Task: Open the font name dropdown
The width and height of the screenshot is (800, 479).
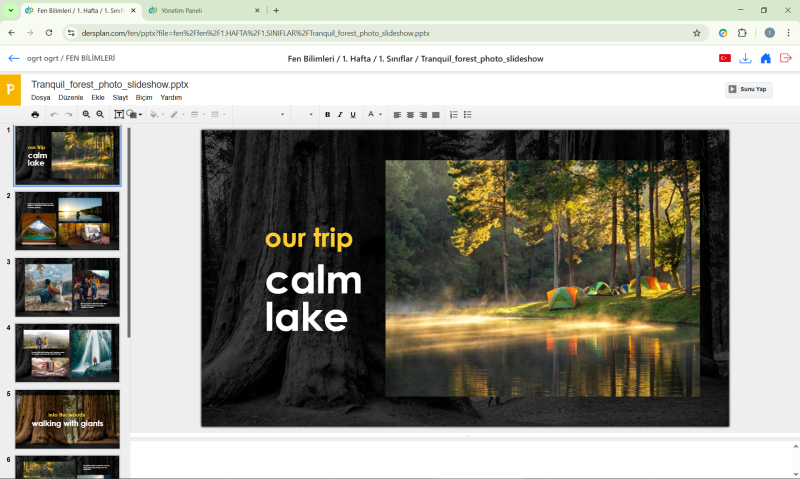Action: [x=260, y=115]
